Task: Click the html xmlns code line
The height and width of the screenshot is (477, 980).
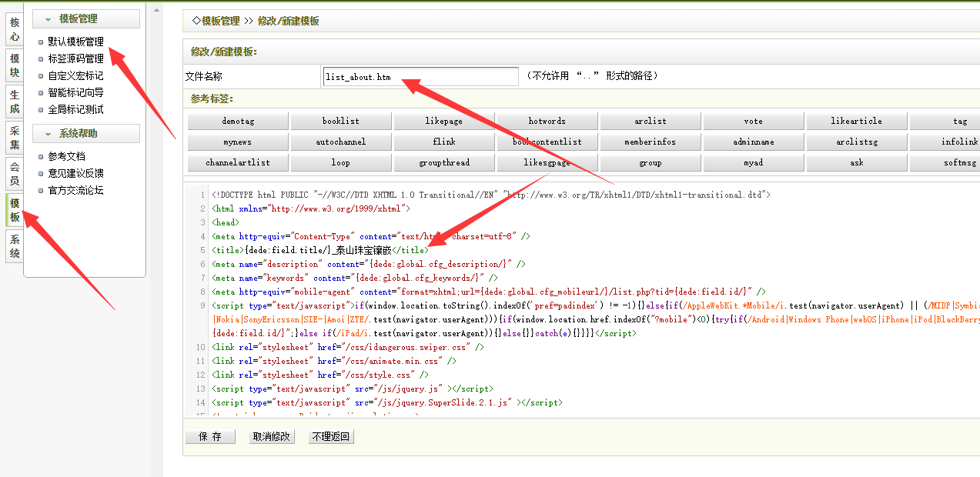Action: 312,208
